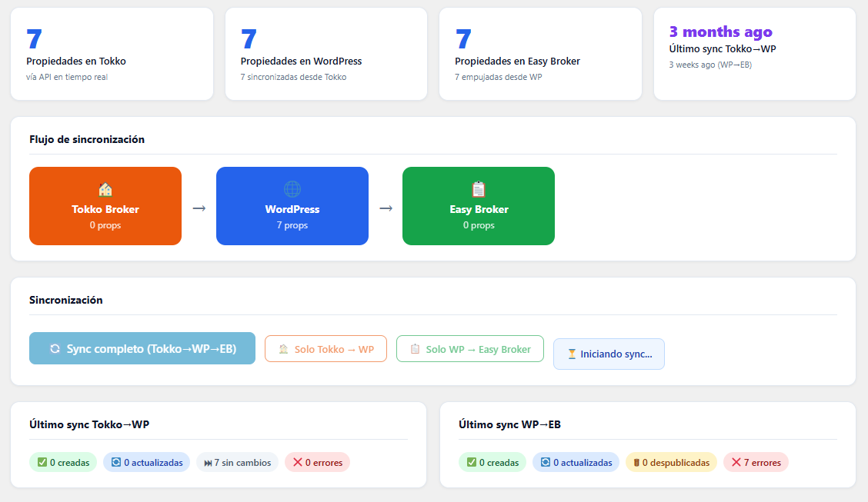Click the Propiedades en WordPress label
This screenshot has height=502, width=868.
tap(301, 62)
